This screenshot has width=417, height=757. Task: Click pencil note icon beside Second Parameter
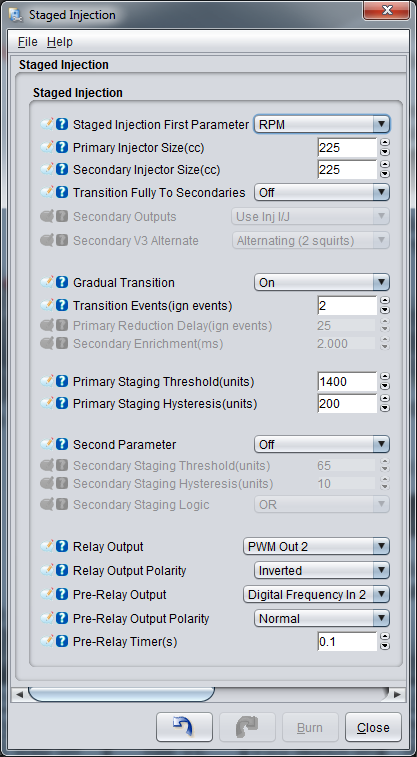(47, 444)
